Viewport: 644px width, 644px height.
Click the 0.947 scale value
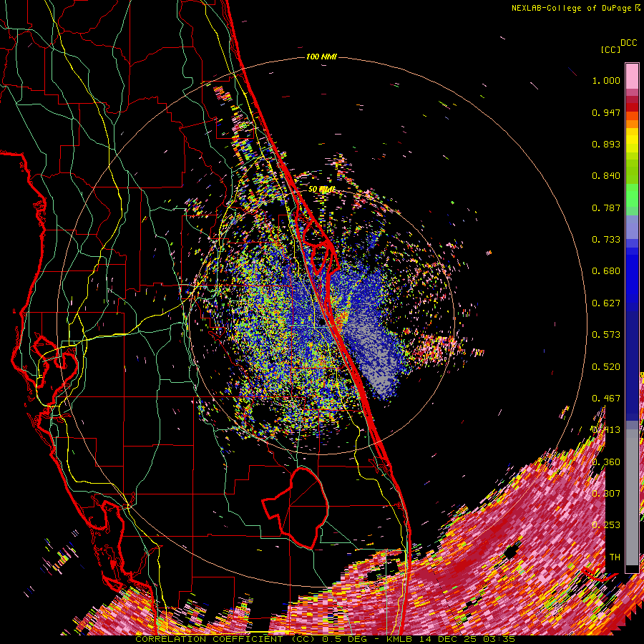click(x=606, y=112)
